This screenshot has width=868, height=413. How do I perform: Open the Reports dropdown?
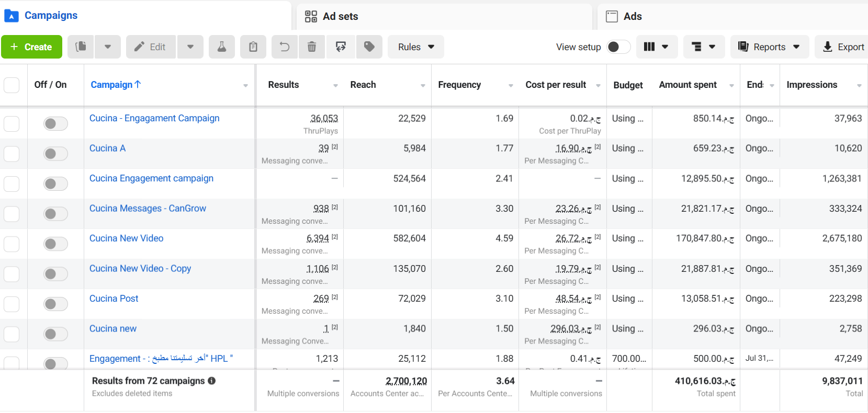770,47
